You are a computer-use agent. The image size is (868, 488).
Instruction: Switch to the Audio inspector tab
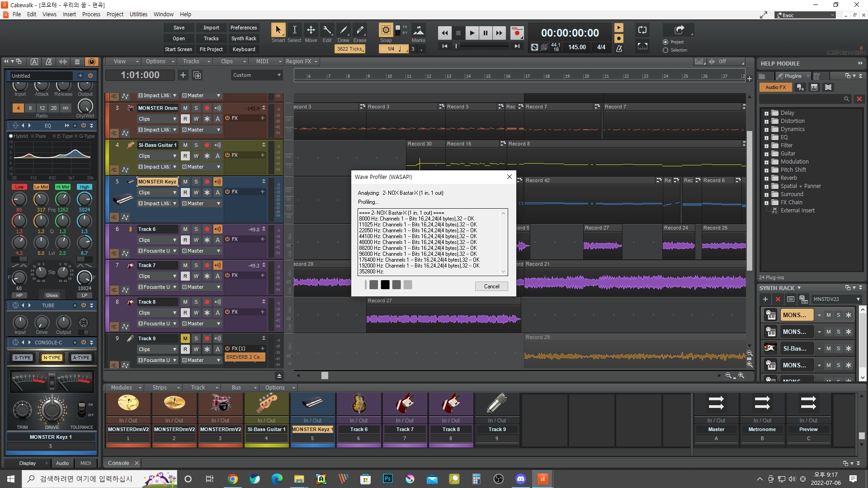pyautogui.click(x=62, y=463)
